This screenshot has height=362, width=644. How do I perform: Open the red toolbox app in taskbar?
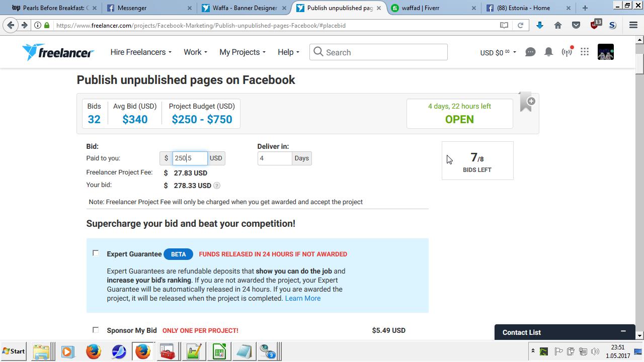168,351
